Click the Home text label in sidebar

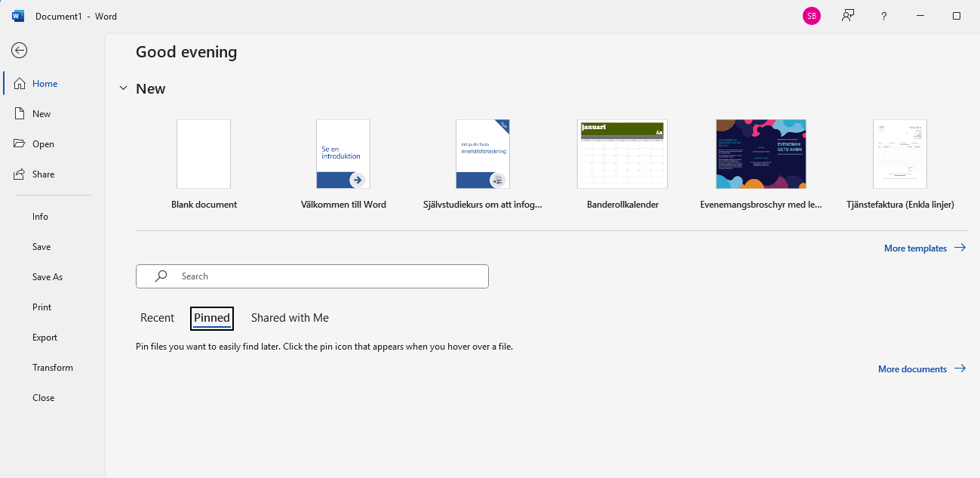tap(45, 83)
